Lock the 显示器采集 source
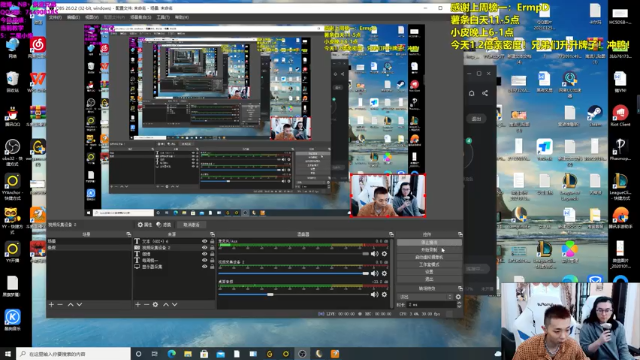The height and width of the screenshot is (360, 640). pos(212,267)
